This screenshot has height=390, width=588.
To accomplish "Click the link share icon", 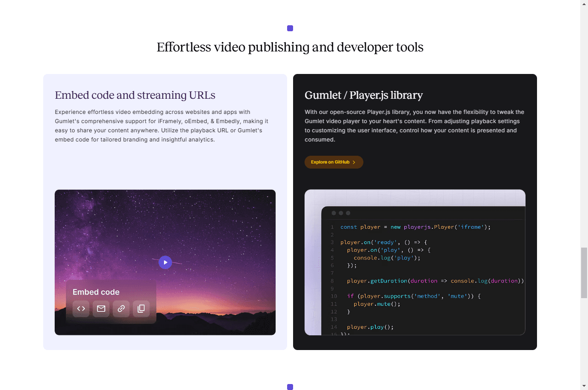I will tap(121, 309).
